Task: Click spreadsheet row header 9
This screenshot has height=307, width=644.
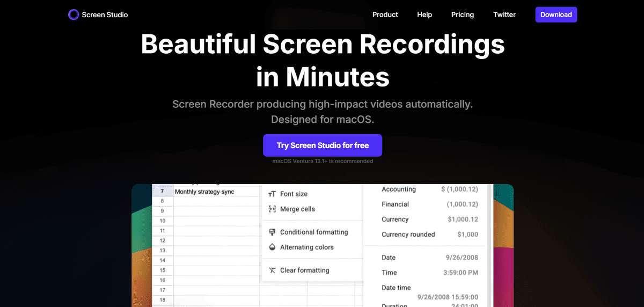Action: click(163, 211)
